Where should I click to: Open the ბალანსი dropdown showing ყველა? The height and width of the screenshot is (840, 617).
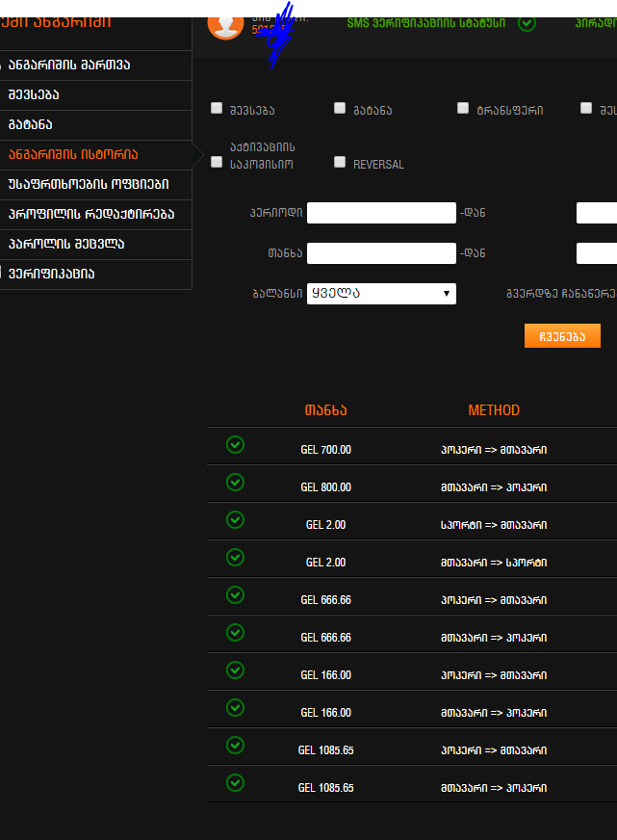pyautogui.click(x=381, y=294)
